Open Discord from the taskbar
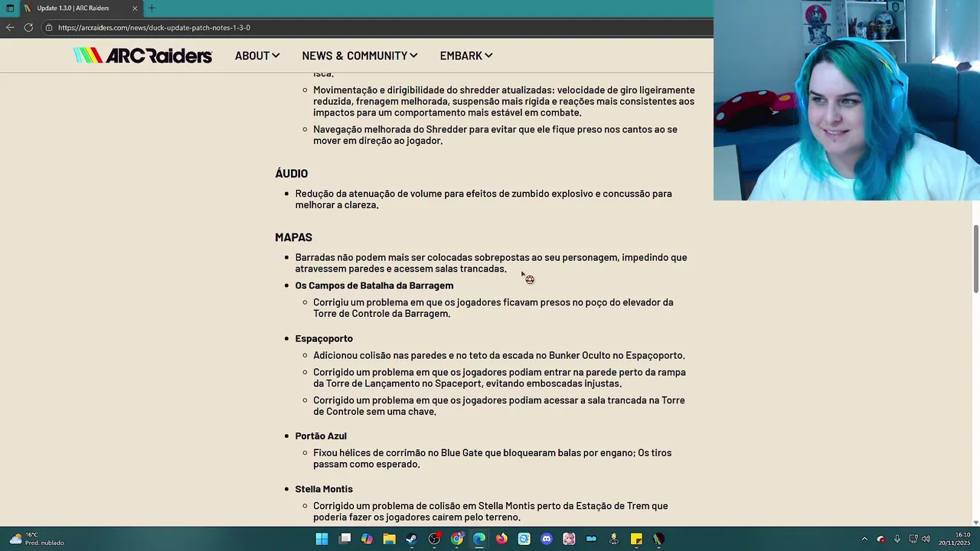This screenshot has width=980, height=551. [x=547, y=539]
